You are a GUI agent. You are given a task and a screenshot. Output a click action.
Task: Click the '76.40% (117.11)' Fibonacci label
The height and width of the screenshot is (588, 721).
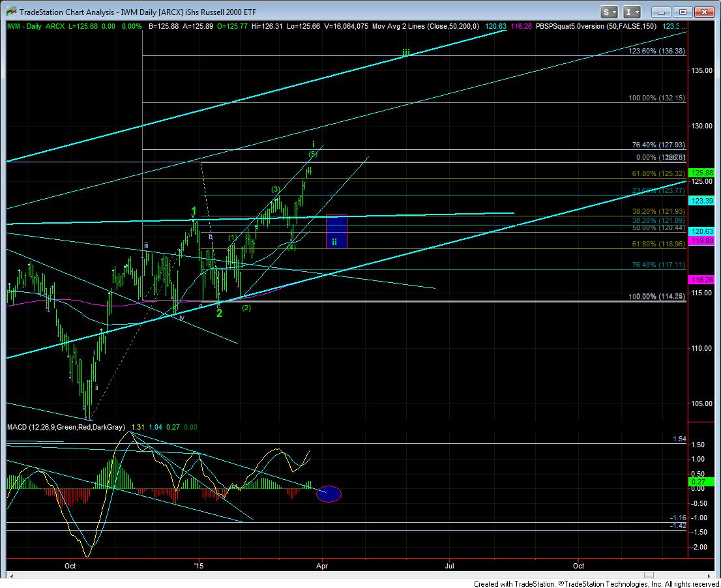659,265
